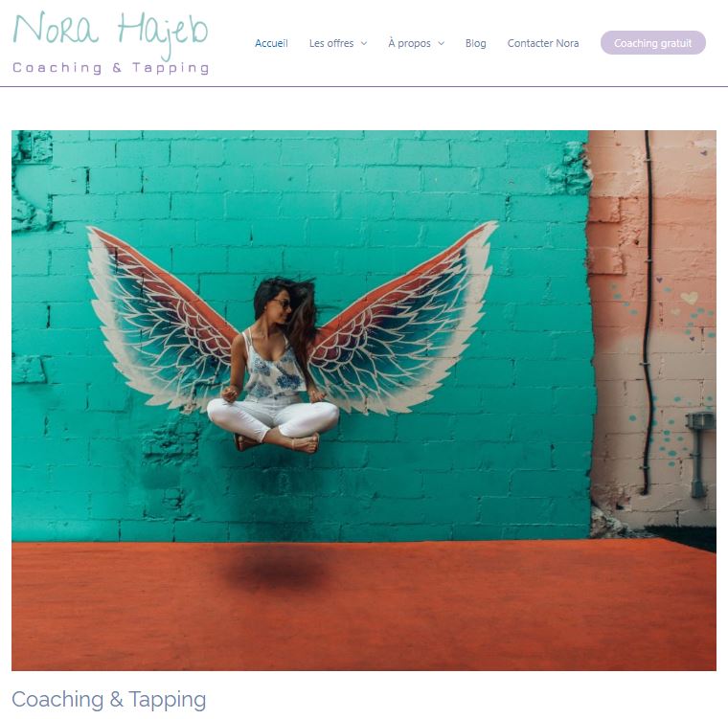Open the À propos menu link
This screenshot has height=719, width=728.
pyautogui.click(x=409, y=43)
